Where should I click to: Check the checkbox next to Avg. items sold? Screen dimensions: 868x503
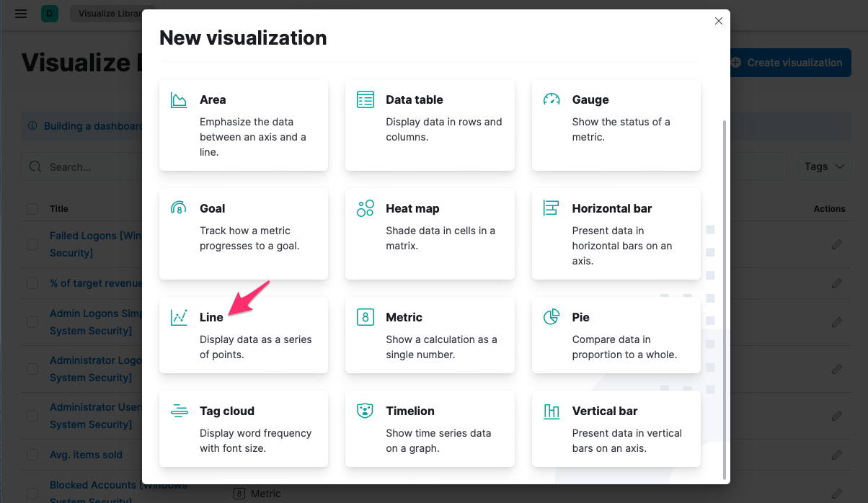(x=32, y=455)
